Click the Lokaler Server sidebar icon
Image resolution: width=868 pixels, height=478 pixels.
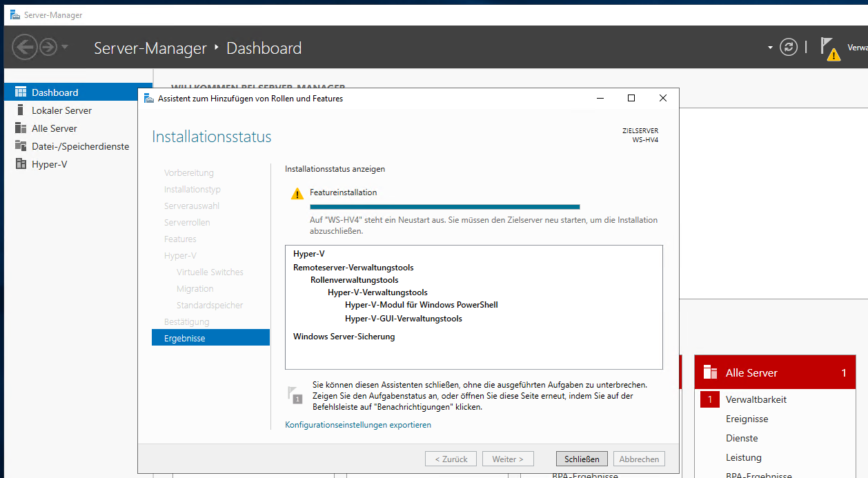tap(21, 110)
